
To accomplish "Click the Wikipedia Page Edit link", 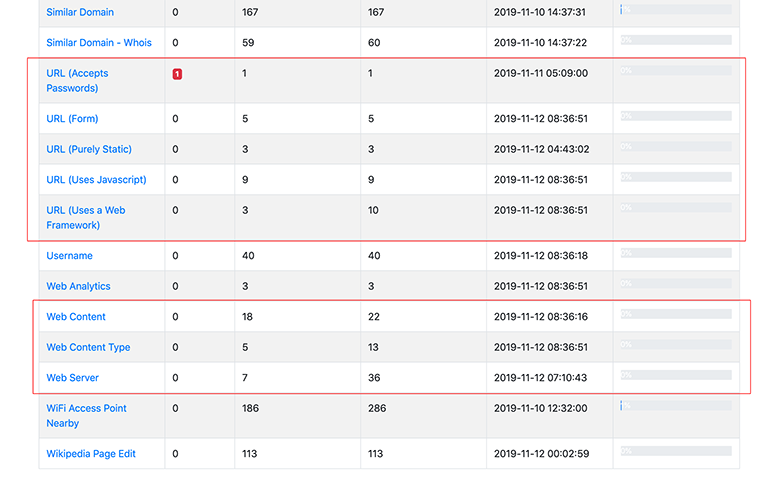I will (x=91, y=454).
